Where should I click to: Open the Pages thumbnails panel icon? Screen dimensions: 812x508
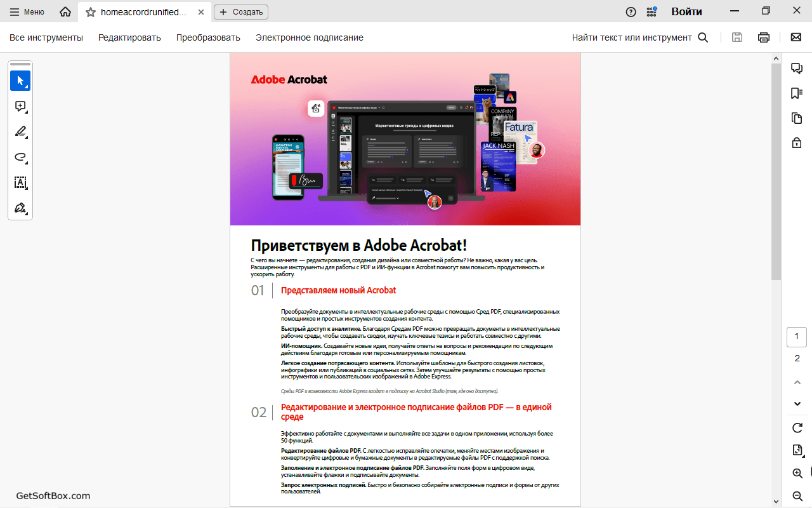coord(797,118)
